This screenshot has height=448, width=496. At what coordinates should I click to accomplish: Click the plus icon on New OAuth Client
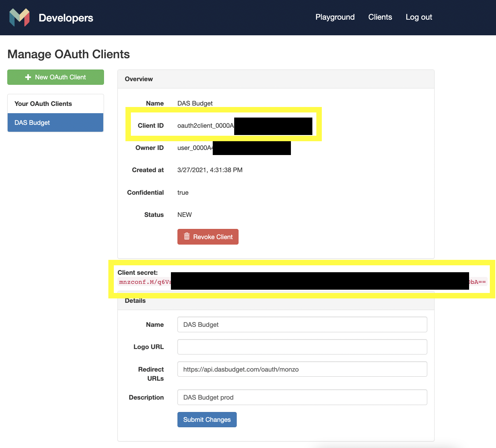coord(28,77)
